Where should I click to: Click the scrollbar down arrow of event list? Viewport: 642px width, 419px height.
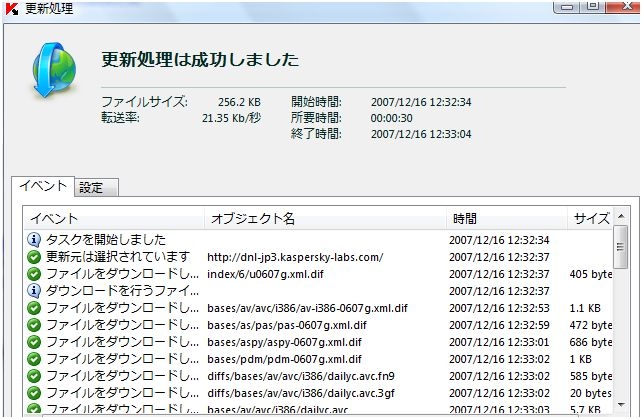click(x=621, y=405)
